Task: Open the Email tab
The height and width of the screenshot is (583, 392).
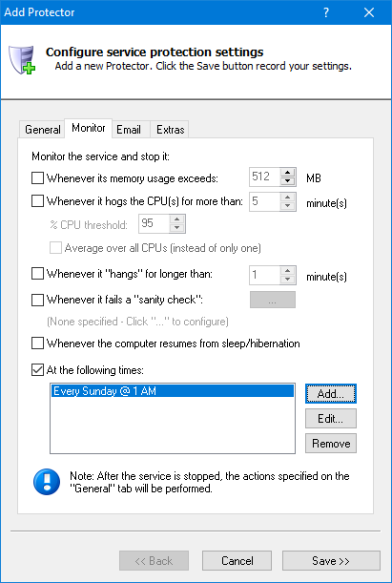Action: pyautogui.click(x=129, y=130)
